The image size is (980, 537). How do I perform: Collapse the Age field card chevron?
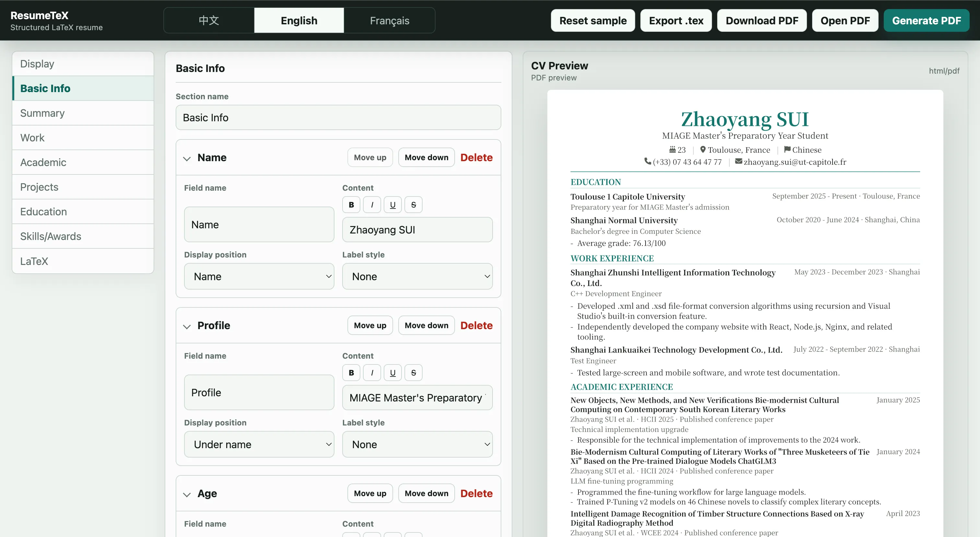tap(187, 495)
